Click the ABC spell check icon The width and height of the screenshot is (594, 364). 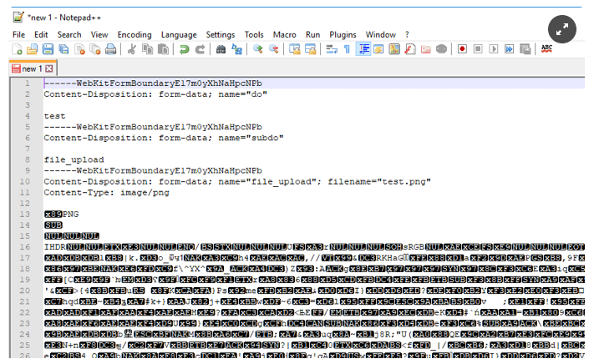(546, 48)
